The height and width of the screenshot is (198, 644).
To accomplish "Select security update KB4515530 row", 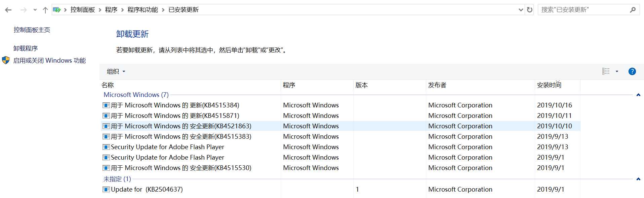I will coord(340,168).
